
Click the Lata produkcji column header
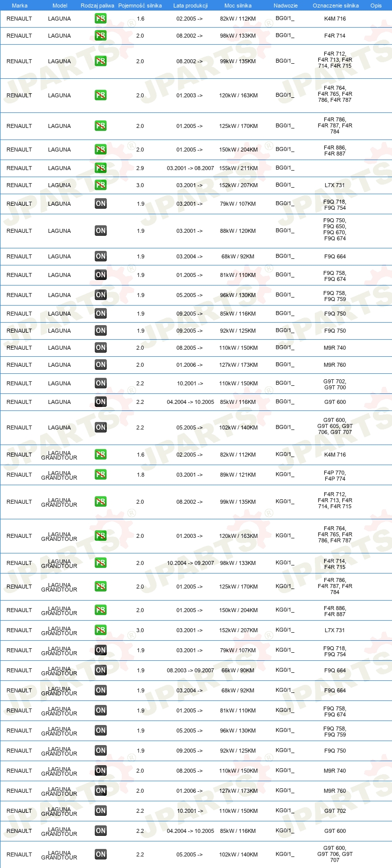click(x=190, y=6)
